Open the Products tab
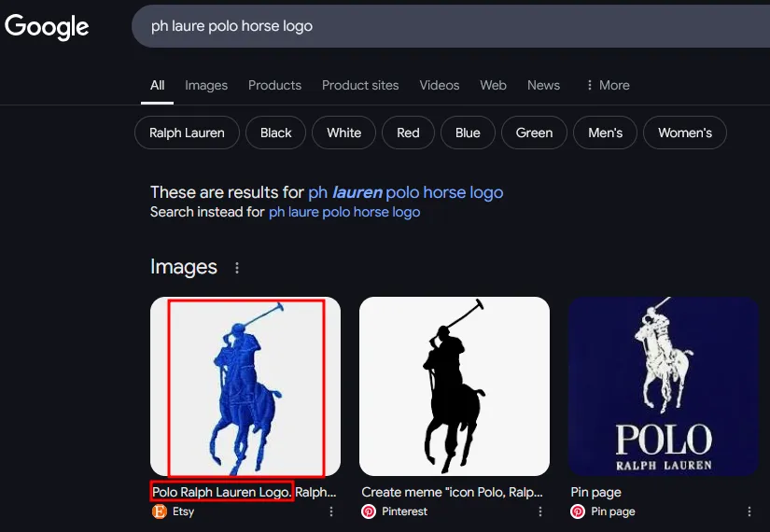The image size is (770, 532). tap(274, 85)
